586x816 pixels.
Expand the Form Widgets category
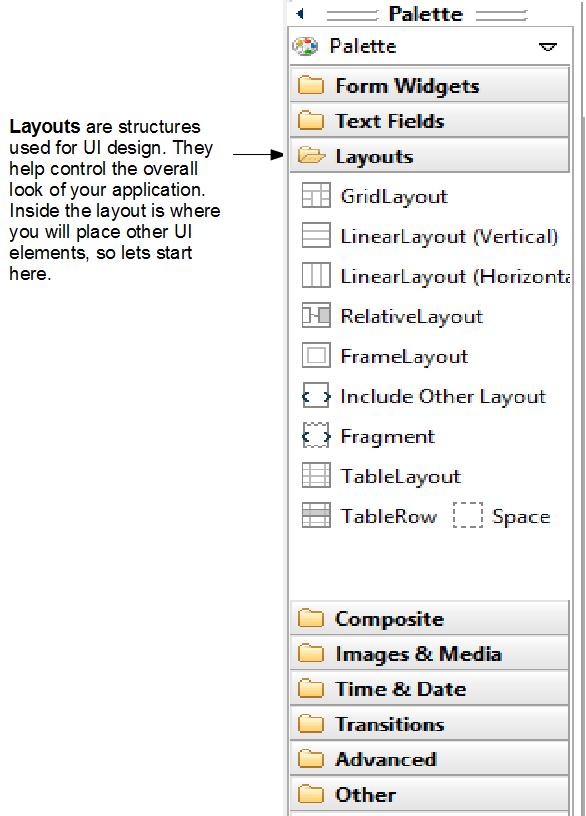pyautogui.click(x=429, y=84)
